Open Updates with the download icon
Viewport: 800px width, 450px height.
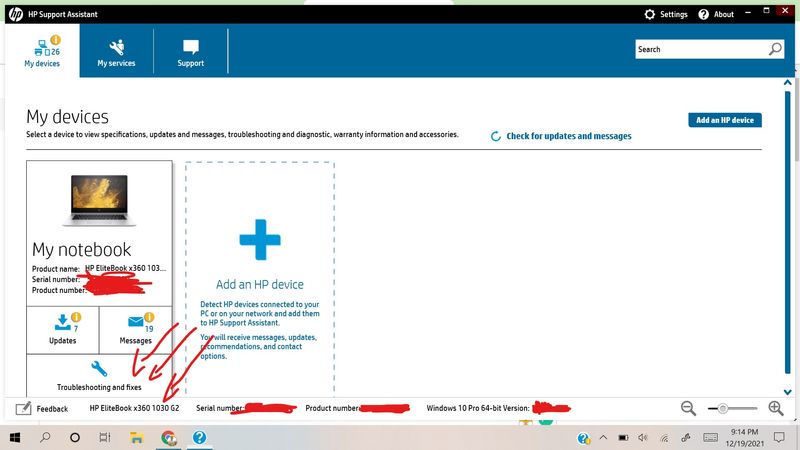(x=63, y=330)
